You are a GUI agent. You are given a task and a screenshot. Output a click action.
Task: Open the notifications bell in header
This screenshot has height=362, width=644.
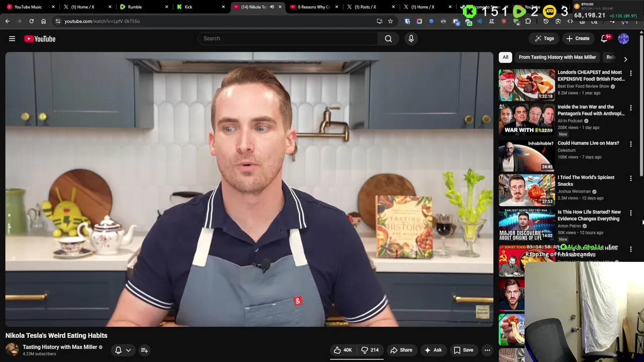click(x=605, y=39)
